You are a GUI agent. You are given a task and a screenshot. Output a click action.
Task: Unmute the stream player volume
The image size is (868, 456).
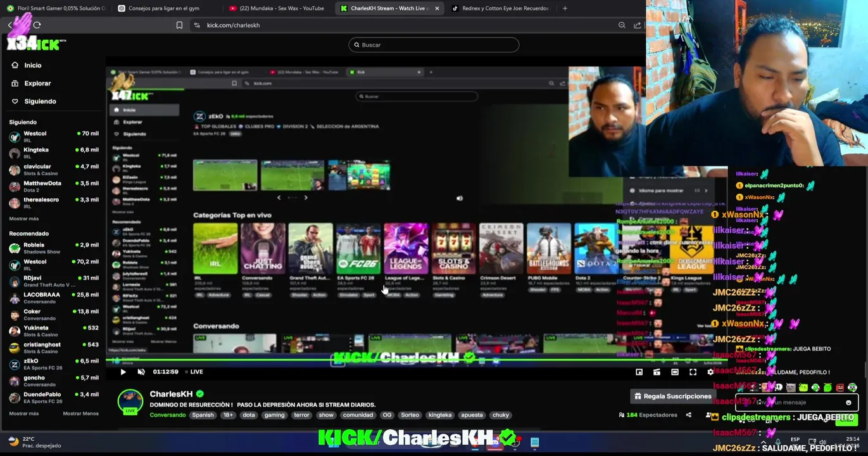tap(141, 372)
